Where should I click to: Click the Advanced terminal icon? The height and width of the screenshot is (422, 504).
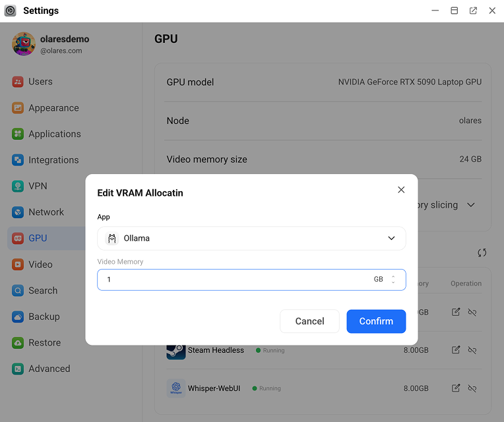point(18,369)
